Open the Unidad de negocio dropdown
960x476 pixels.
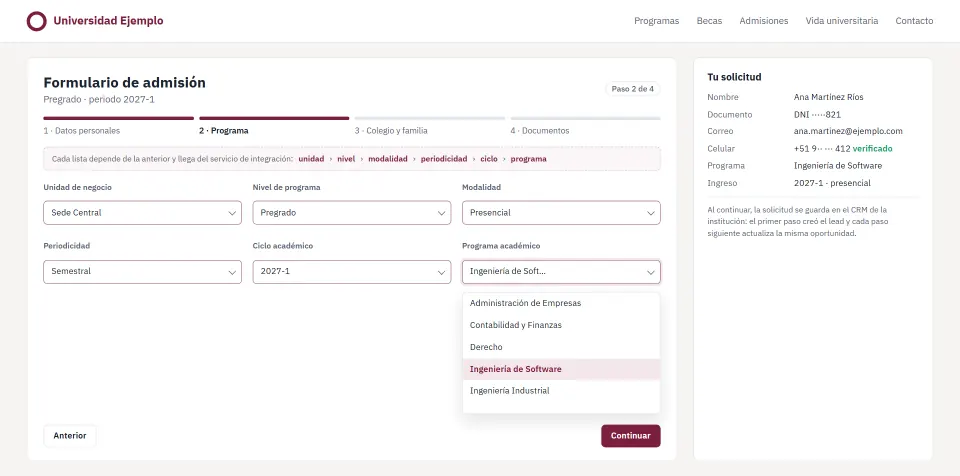pyautogui.click(x=143, y=213)
